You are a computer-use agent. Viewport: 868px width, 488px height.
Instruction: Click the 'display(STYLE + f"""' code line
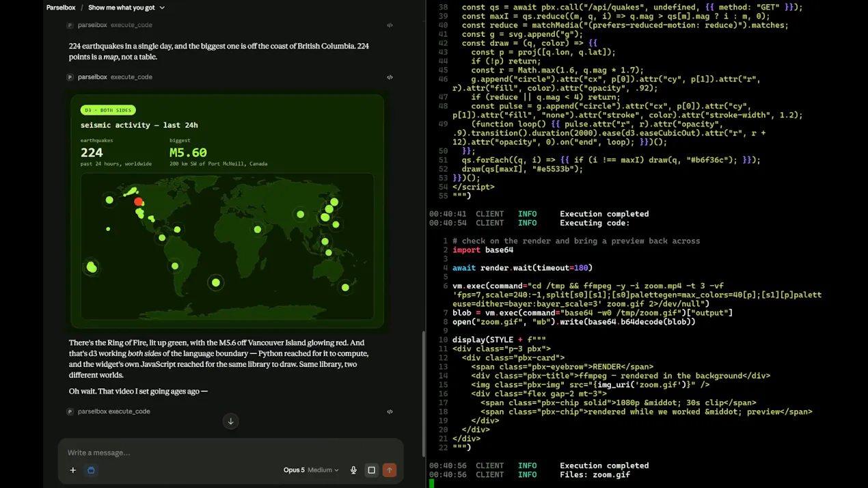pyautogui.click(x=499, y=340)
